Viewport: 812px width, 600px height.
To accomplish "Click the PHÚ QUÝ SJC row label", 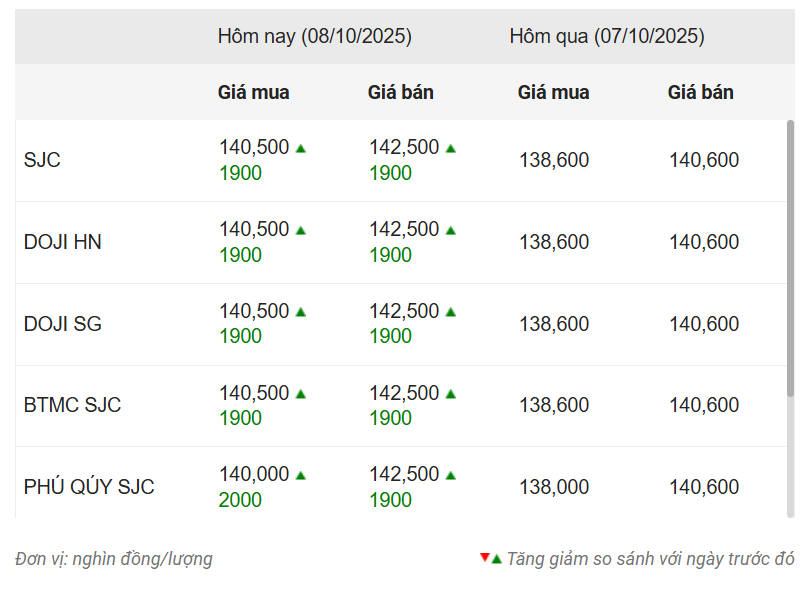I will click(x=89, y=487).
